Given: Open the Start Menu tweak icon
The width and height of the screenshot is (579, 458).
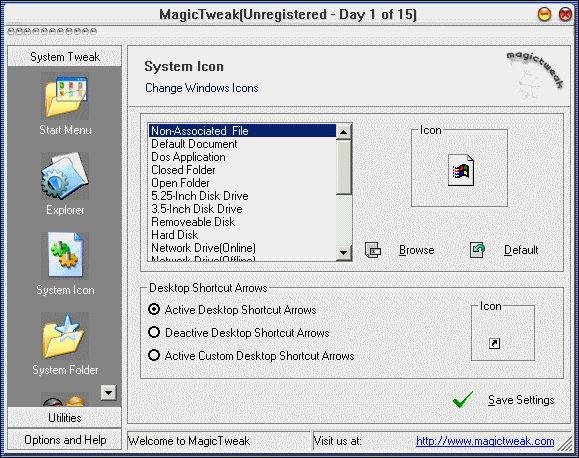Looking at the screenshot, I should pos(65,96).
